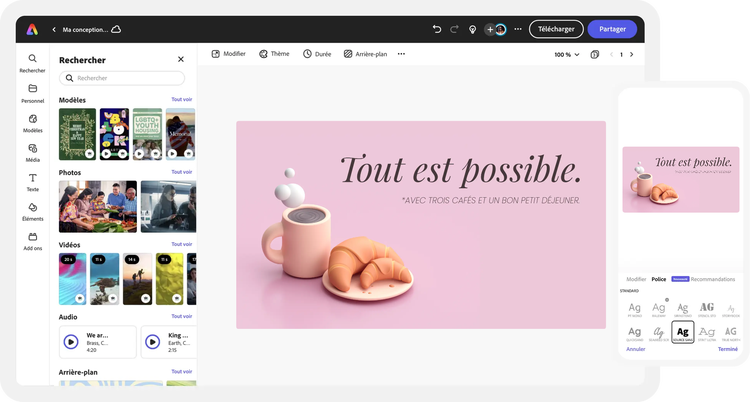The image size is (750, 402).
Task: Select the Tout est possible headline on canvas
Action: coord(461,170)
